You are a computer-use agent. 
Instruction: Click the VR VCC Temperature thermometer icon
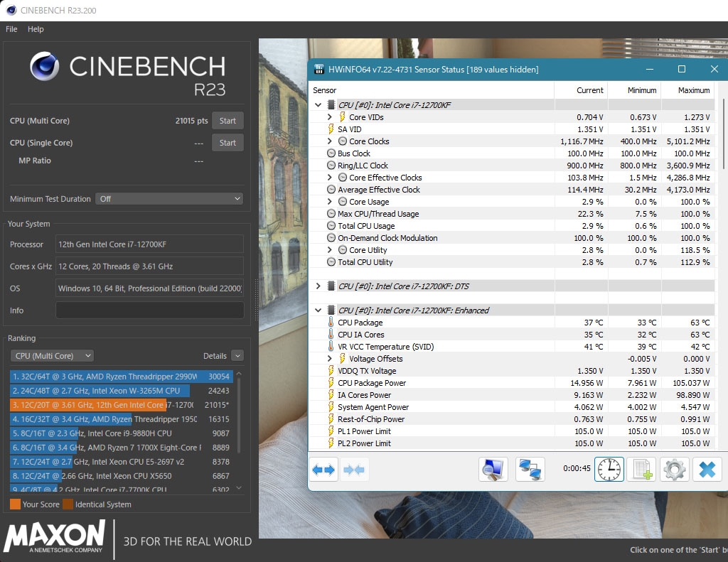(x=331, y=346)
